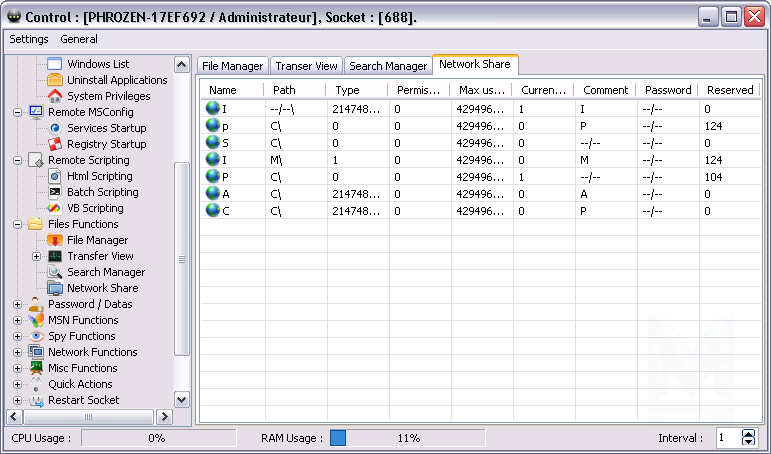Increase the Interval spinner value
771x454 pixels.
pyautogui.click(x=749, y=434)
